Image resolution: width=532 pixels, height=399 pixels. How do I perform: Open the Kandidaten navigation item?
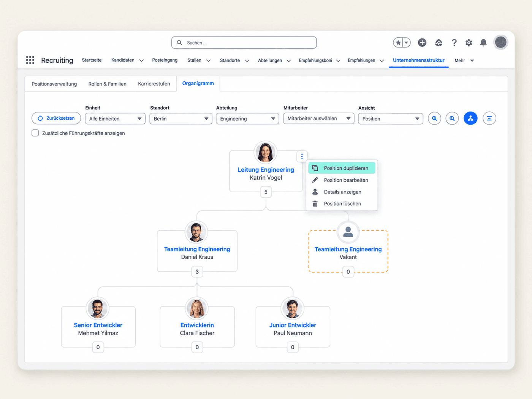pyautogui.click(x=123, y=60)
